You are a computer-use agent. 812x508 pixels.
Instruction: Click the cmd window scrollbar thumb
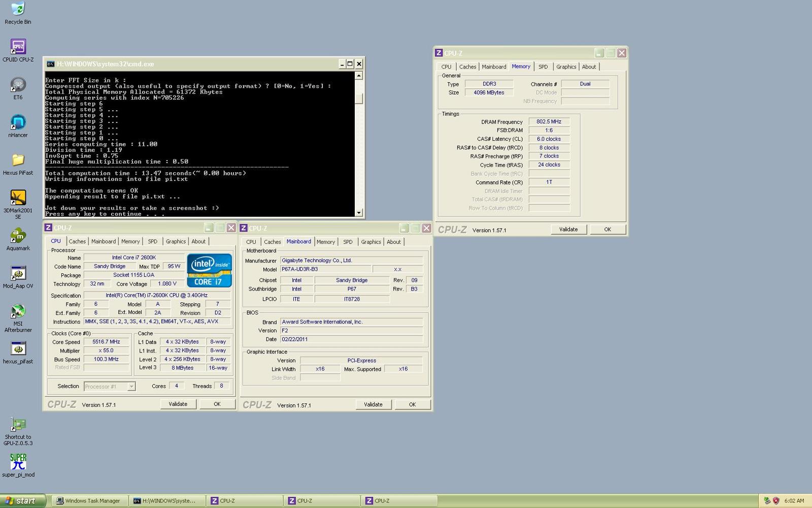(359, 98)
